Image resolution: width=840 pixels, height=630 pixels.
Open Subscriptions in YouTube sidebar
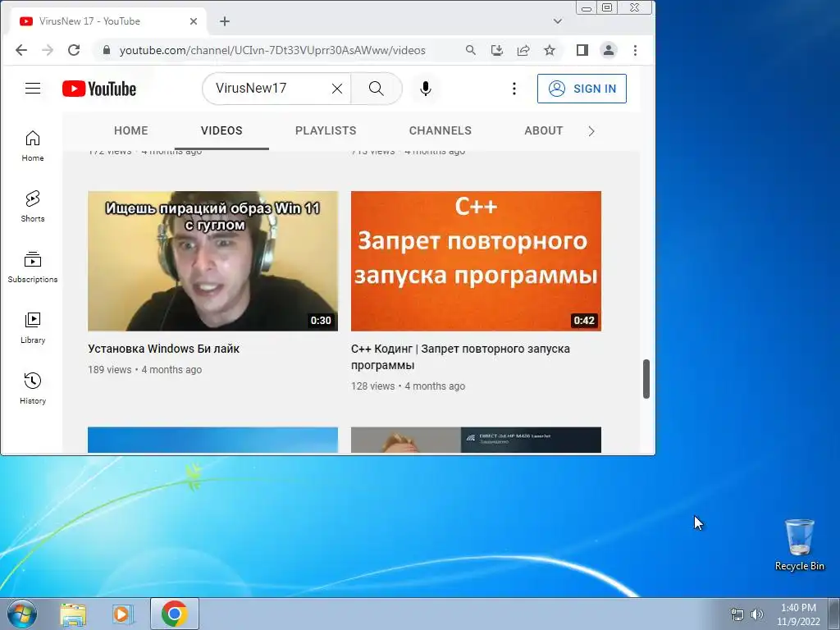pyautogui.click(x=33, y=267)
